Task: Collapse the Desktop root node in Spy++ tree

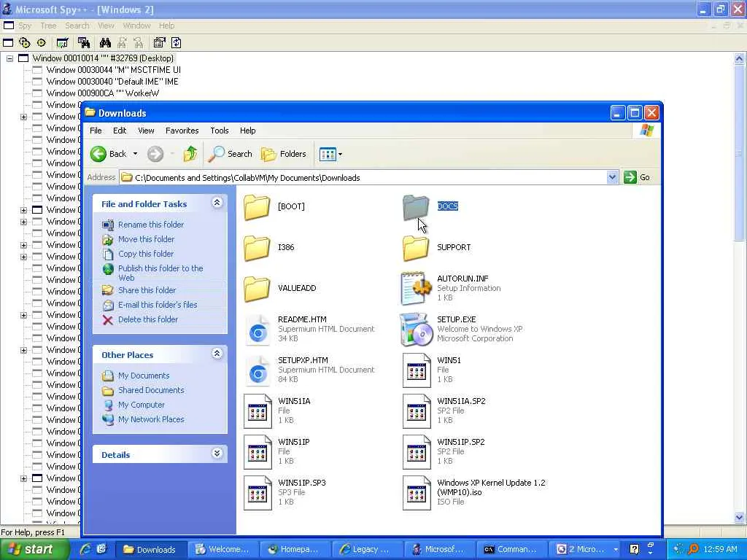Action: point(9,58)
